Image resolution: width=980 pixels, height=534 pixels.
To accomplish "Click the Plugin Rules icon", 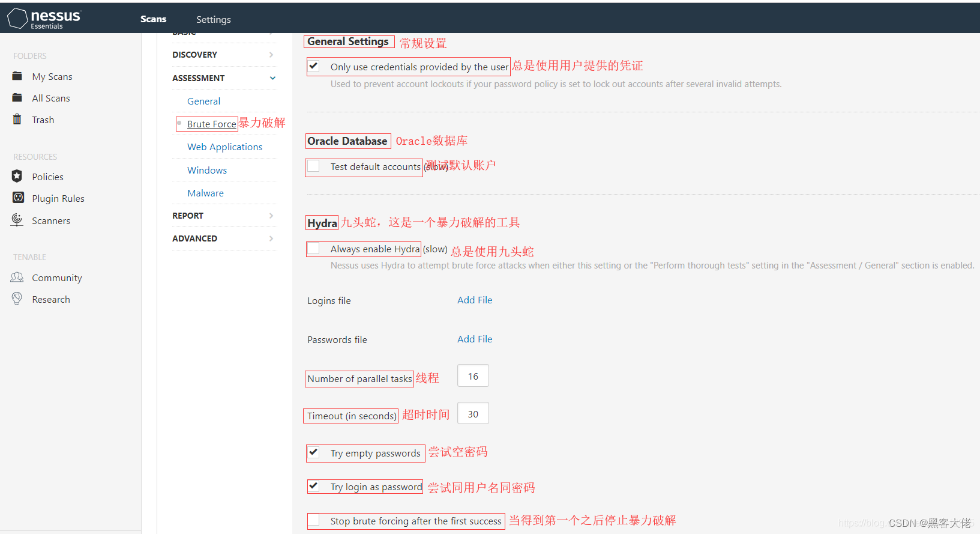I will coord(18,198).
